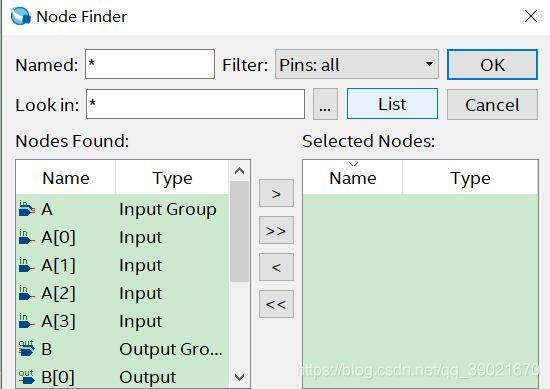Click the Node Finder app icon in the title bar

21,16
